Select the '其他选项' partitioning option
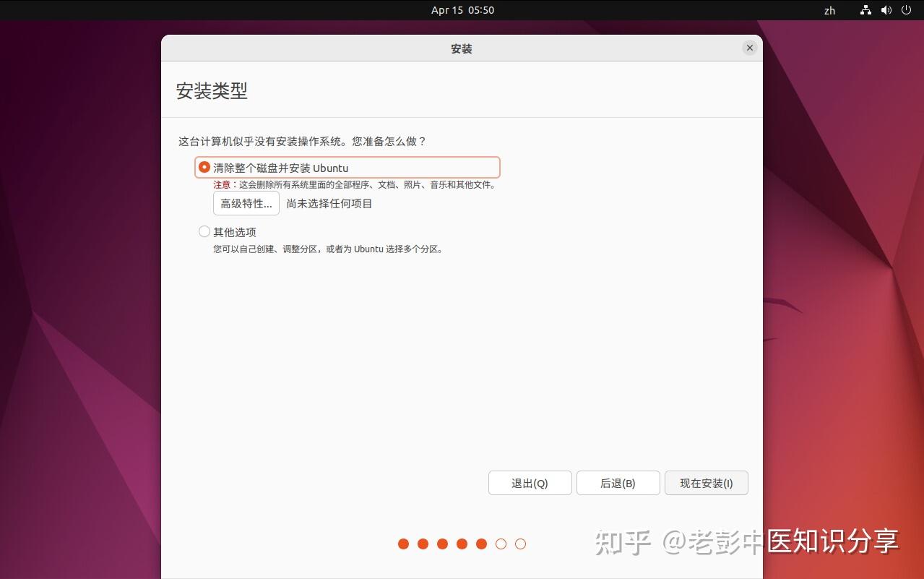 coord(234,231)
